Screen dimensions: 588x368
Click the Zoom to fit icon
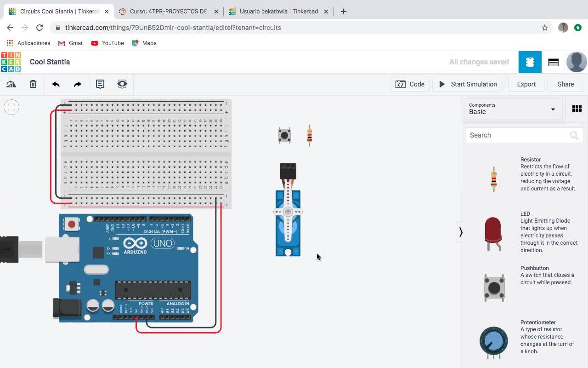(11, 107)
